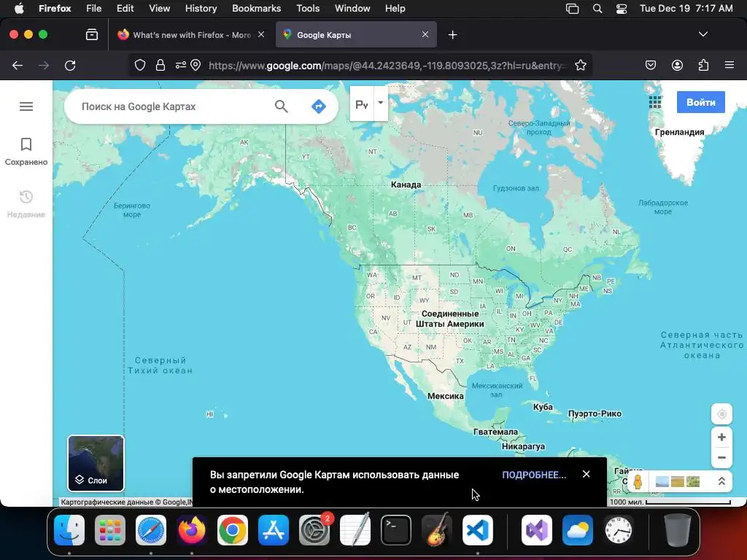This screenshot has width=747, height=560.
Task: Zoom in the map with plus
Action: pyautogui.click(x=721, y=437)
